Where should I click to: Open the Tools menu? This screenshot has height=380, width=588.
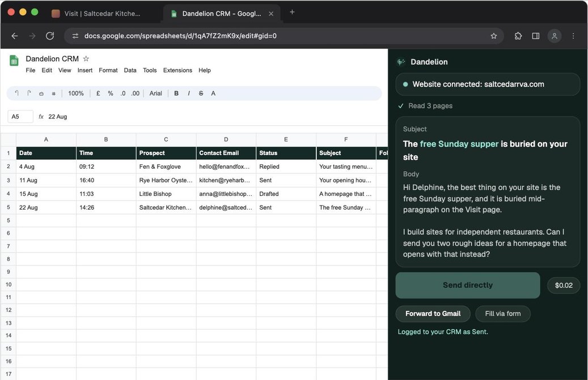[150, 70]
